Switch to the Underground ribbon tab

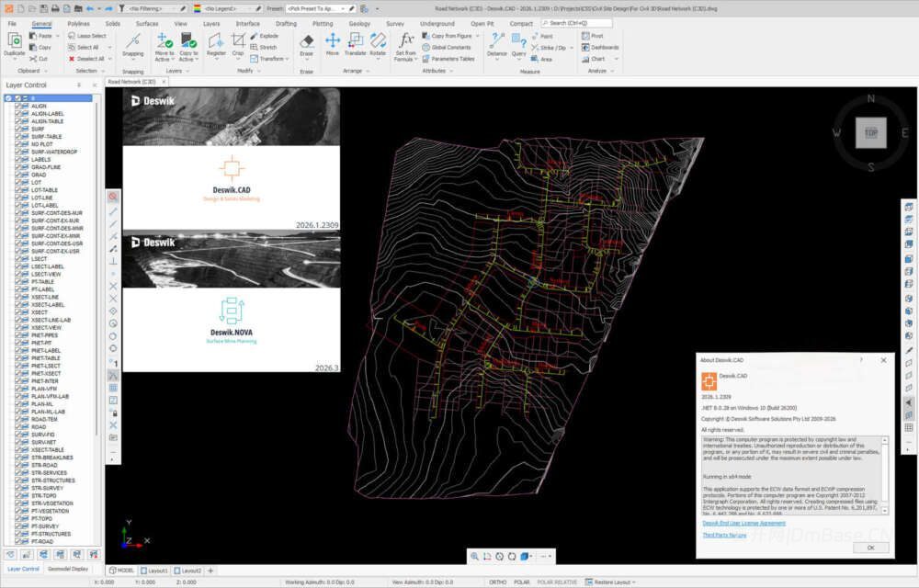pyautogui.click(x=437, y=23)
